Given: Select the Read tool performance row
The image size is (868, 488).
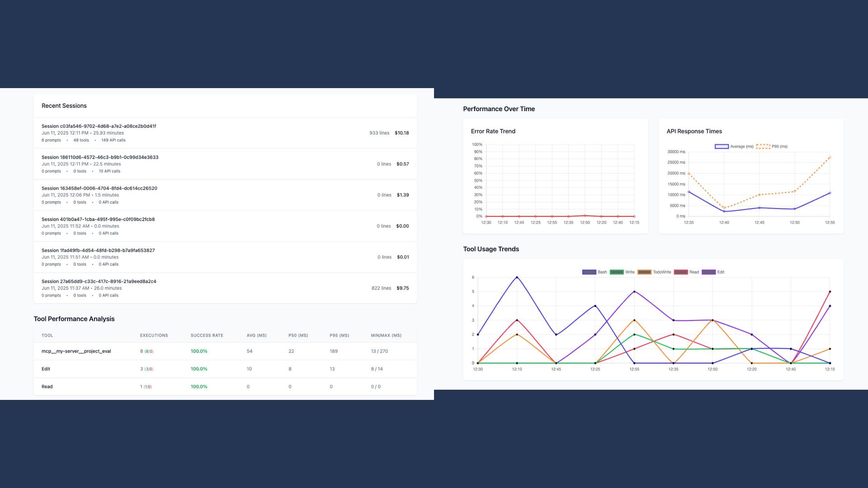Looking at the screenshot, I should point(47,387).
